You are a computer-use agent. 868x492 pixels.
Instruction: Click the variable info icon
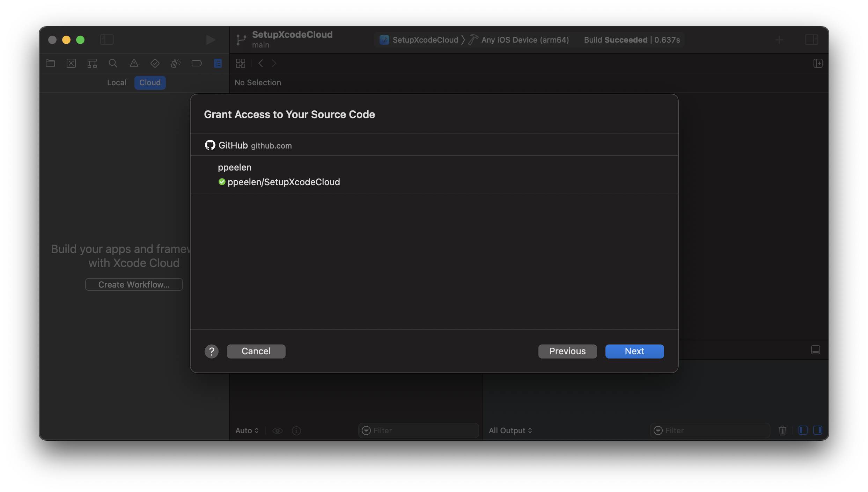(x=296, y=430)
